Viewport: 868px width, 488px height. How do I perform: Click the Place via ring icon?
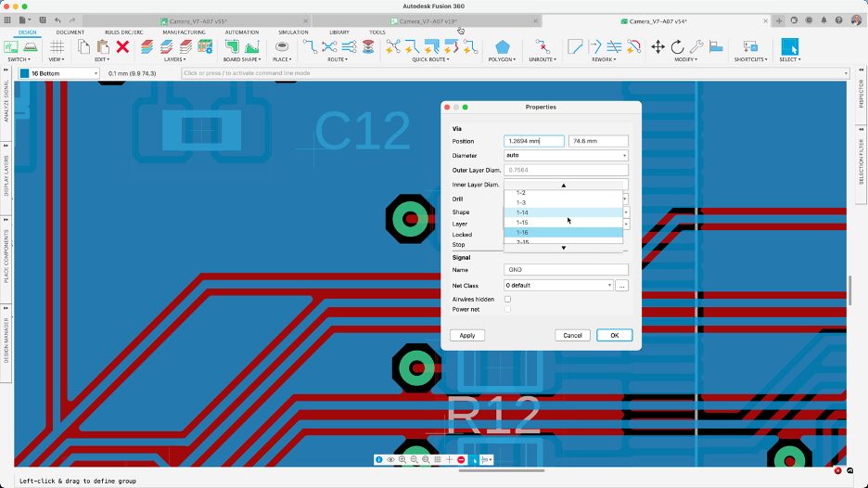click(282, 46)
